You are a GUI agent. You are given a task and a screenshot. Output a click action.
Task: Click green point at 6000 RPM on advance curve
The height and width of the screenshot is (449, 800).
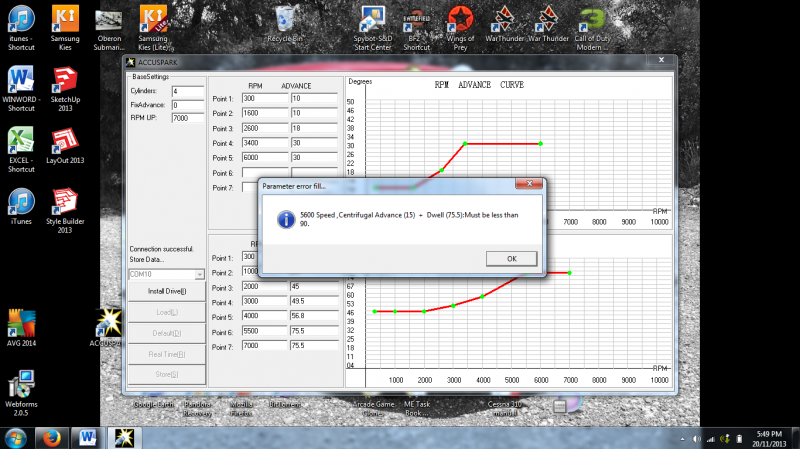541,144
